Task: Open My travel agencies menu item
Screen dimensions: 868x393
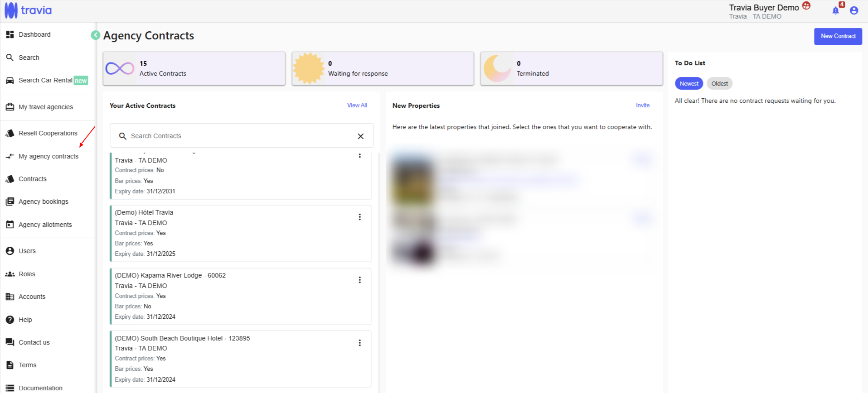Action: coord(46,107)
